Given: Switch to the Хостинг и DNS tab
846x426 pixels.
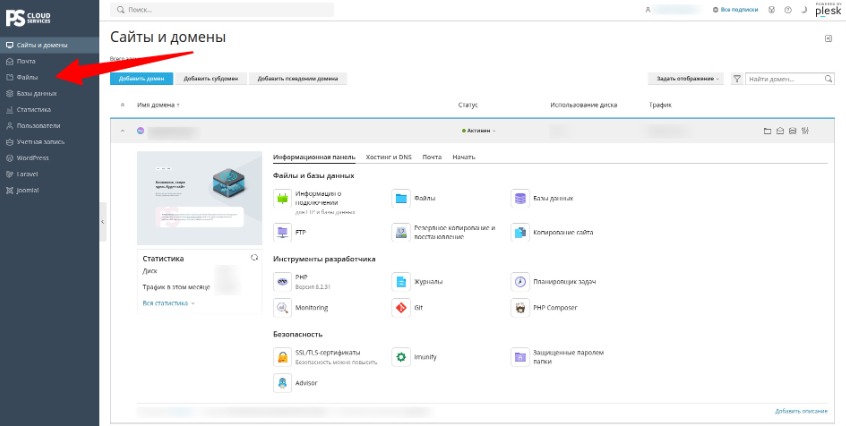Looking at the screenshot, I should coord(388,157).
